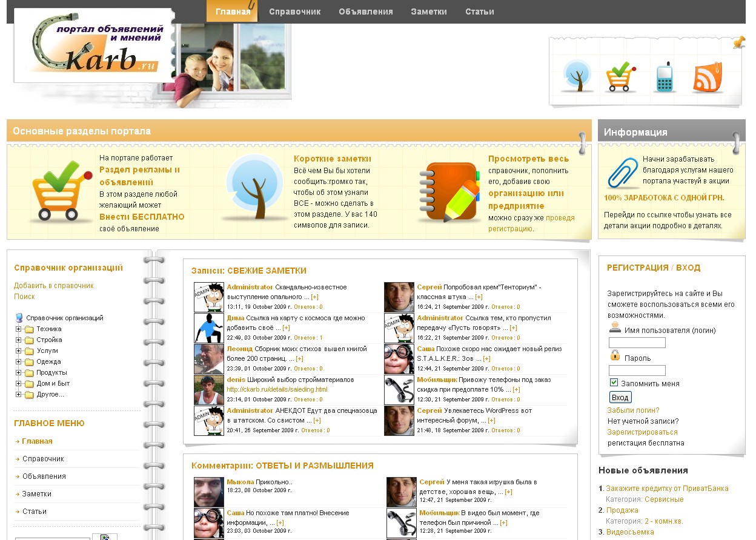Click the blue paperclip Information icon
This screenshot has height=540, width=756.
point(623,173)
